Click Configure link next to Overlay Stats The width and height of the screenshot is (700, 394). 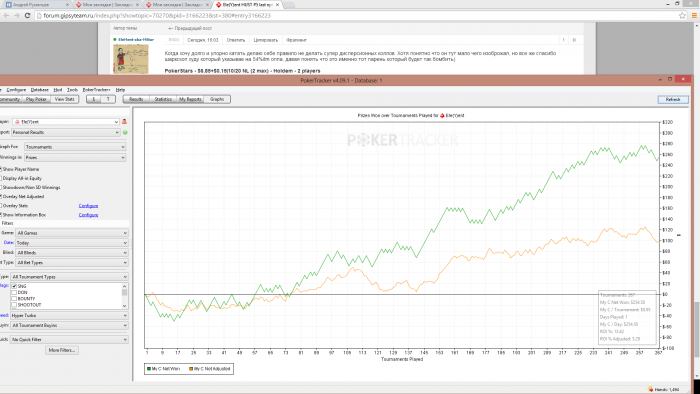tap(88, 206)
